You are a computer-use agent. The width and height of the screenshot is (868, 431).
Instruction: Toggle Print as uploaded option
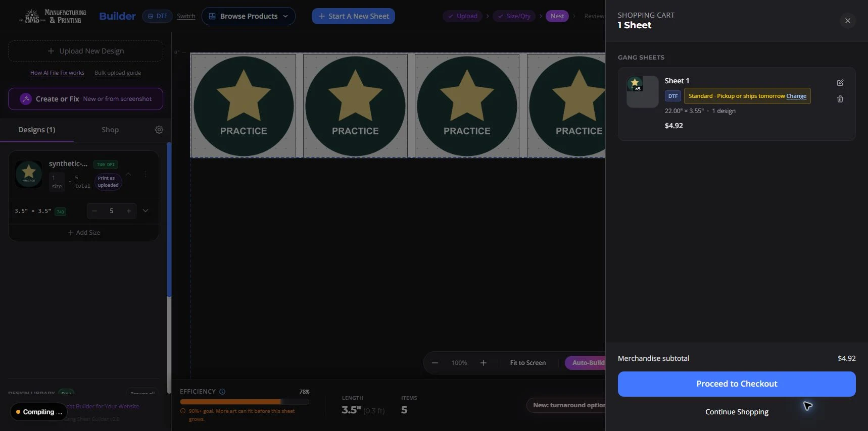coord(108,182)
